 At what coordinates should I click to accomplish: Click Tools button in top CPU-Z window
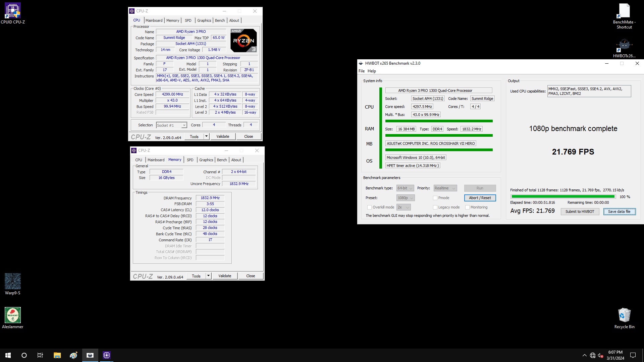194,136
